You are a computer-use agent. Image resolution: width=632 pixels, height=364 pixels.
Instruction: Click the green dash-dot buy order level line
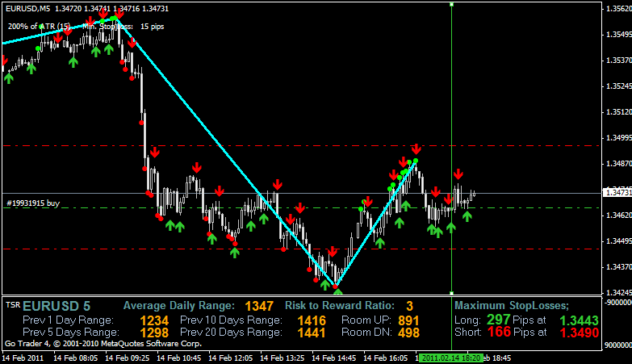[303, 208]
